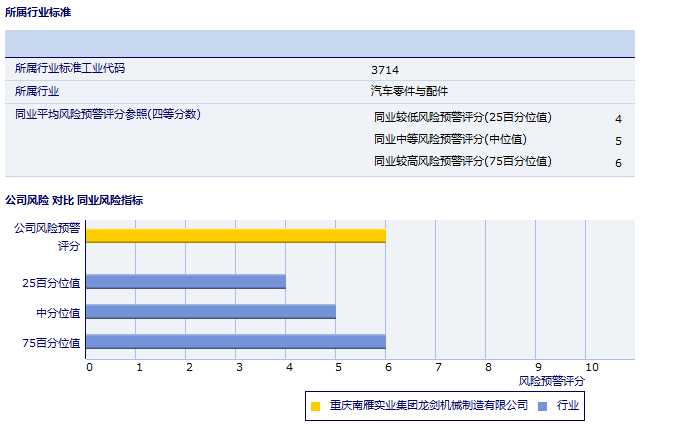Click the 公司风险 对比 同业风险指标 heading
Image resolution: width=692 pixels, height=425 pixels.
(74, 200)
